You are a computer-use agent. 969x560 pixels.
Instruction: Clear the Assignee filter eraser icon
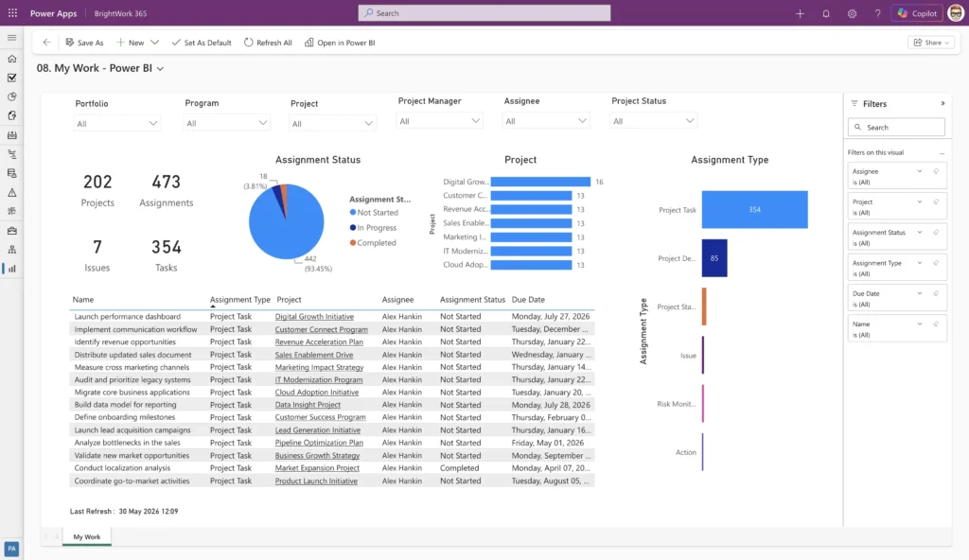[936, 171]
